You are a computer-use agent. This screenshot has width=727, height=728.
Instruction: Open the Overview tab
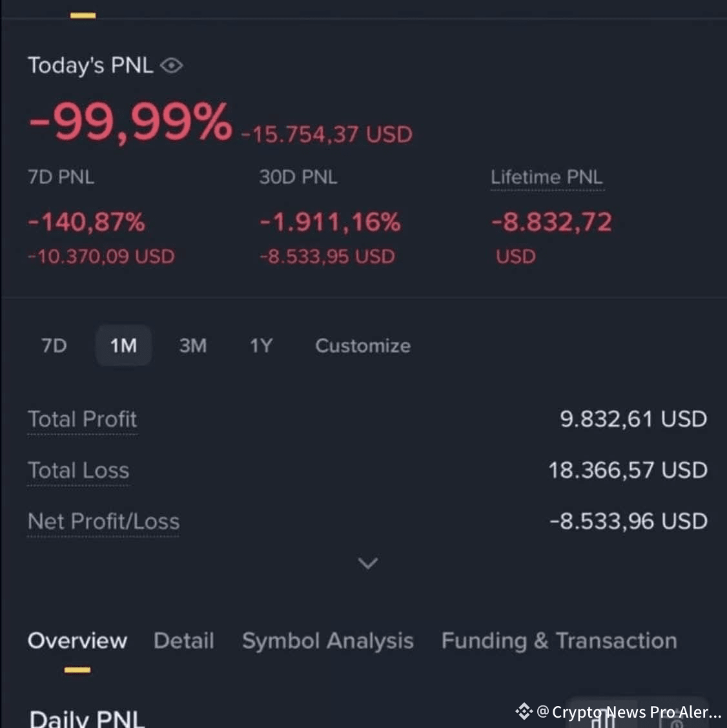click(x=77, y=641)
